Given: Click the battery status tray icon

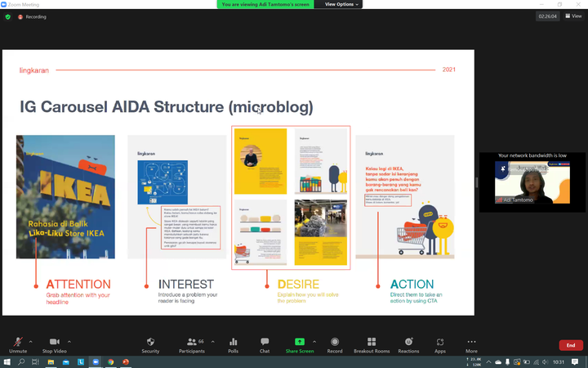Looking at the screenshot, I should [527, 362].
